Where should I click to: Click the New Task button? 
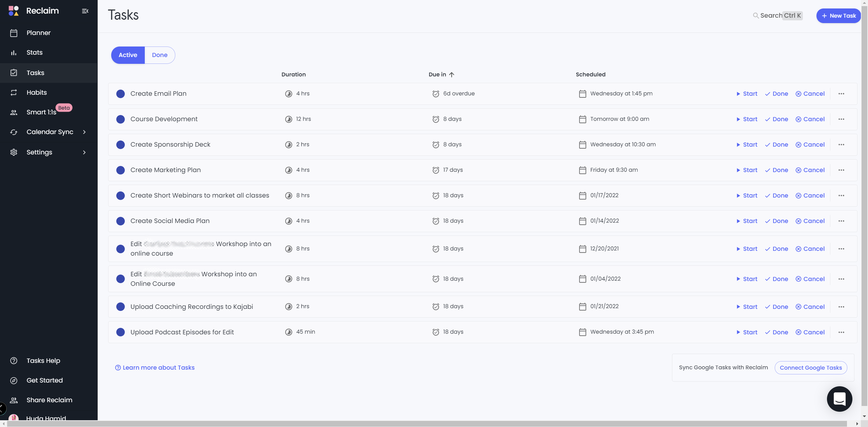(838, 16)
